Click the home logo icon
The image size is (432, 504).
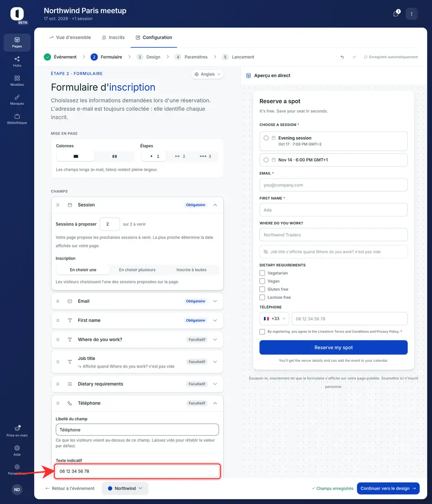[17, 14]
